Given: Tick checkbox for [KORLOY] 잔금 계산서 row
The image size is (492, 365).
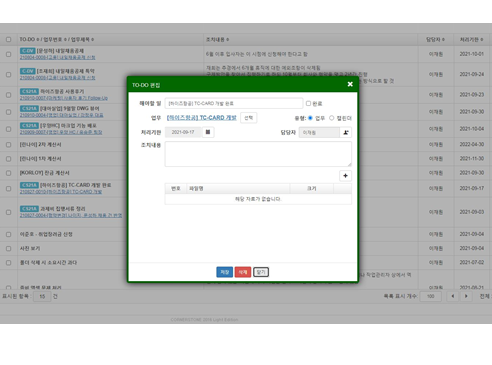Looking at the screenshot, I should [9, 173].
